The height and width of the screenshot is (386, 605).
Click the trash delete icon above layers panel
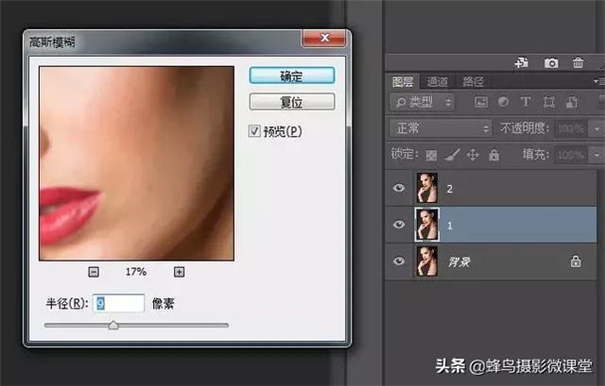(x=578, y=63)
